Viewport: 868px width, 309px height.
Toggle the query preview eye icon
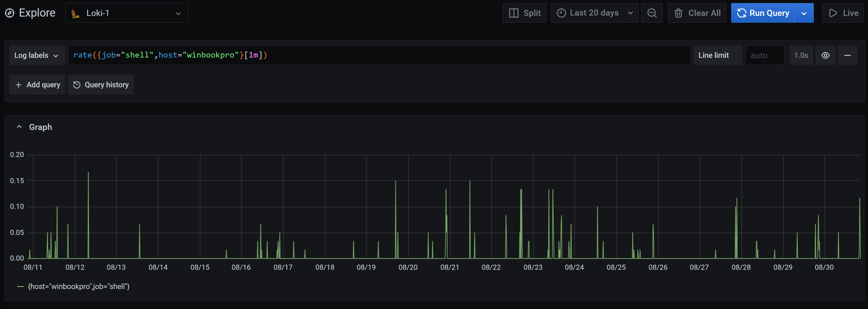(x=825, y=55)
